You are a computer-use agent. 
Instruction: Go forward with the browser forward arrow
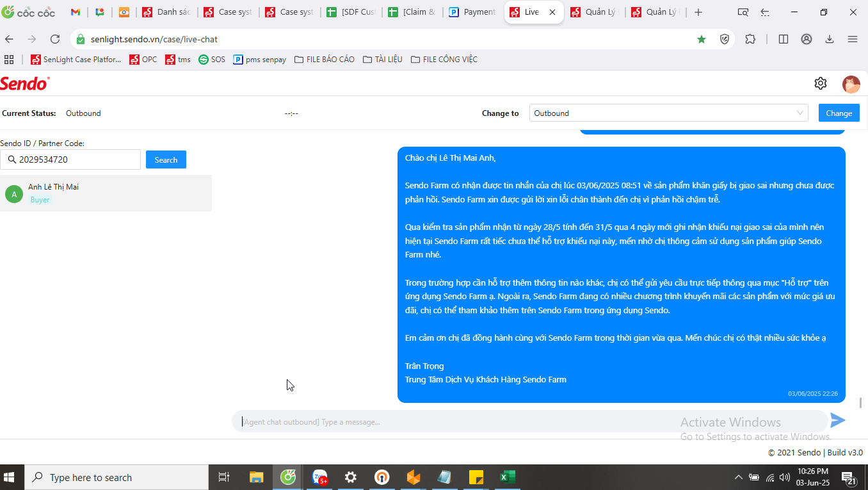[x=31, y=39]
